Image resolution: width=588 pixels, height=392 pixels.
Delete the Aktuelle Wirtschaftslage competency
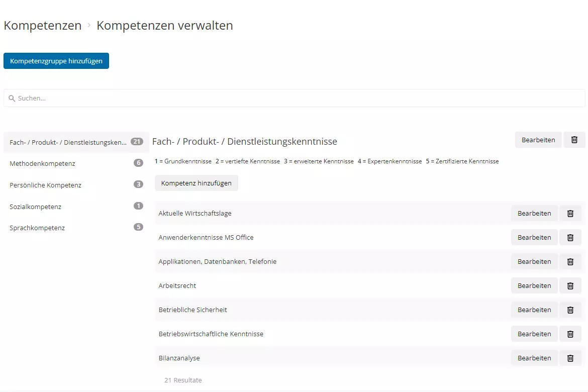pyautogui.click(x=570, y=213)
